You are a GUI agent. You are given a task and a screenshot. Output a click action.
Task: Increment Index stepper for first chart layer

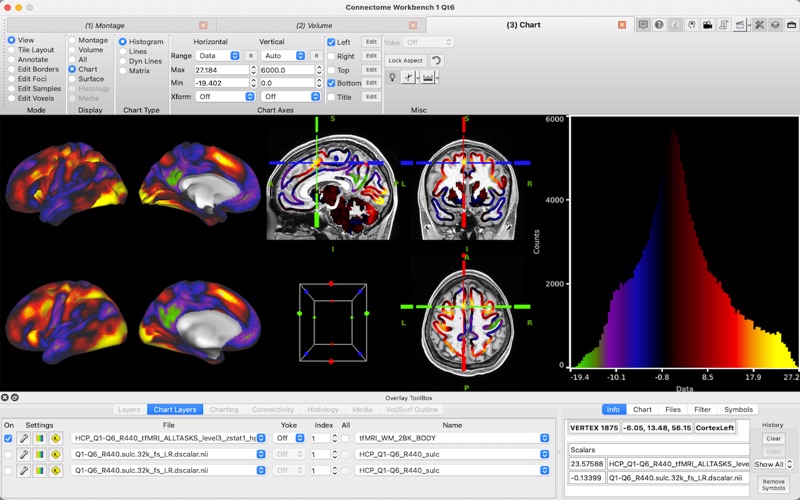click(x=335, y=436)
